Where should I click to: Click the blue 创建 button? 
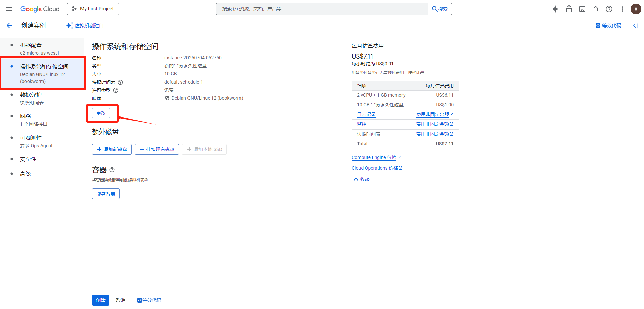tap(101, 300)
